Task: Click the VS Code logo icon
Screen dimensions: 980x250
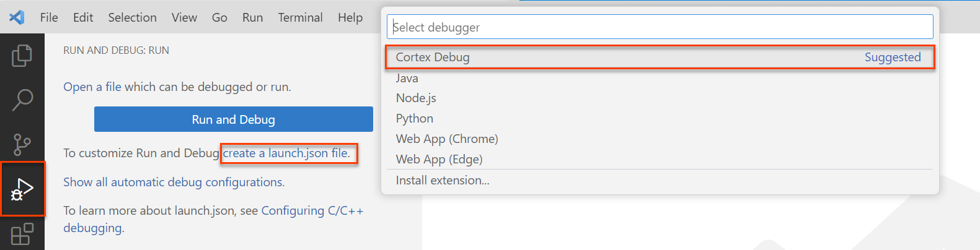Action: [x=17, y=17]
